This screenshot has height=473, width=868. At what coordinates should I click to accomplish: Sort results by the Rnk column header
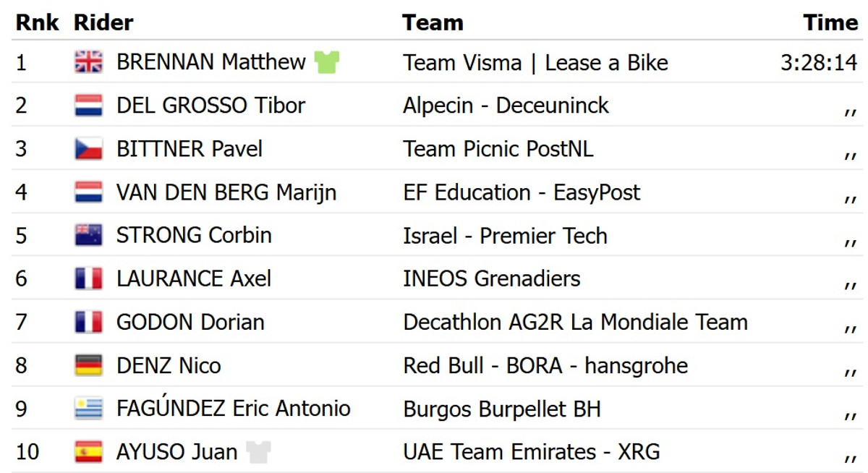pyautogui.click(x=38, y=22)
